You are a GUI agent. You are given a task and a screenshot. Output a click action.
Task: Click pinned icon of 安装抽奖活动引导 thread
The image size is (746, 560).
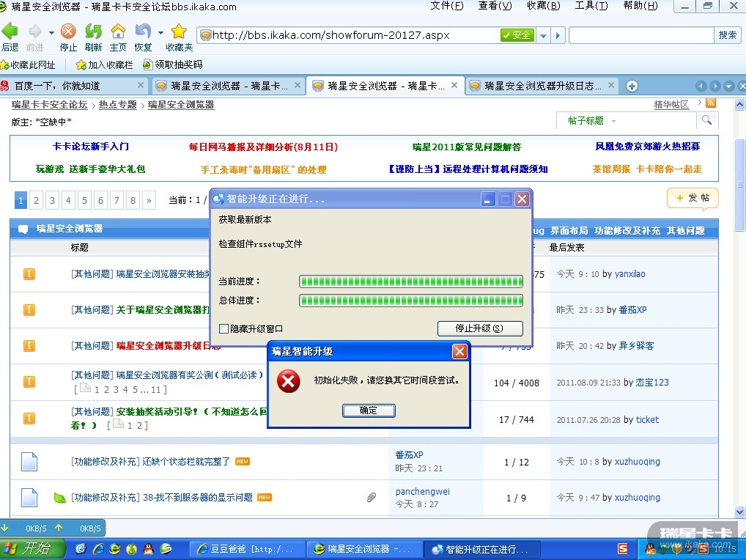point(29,419)
